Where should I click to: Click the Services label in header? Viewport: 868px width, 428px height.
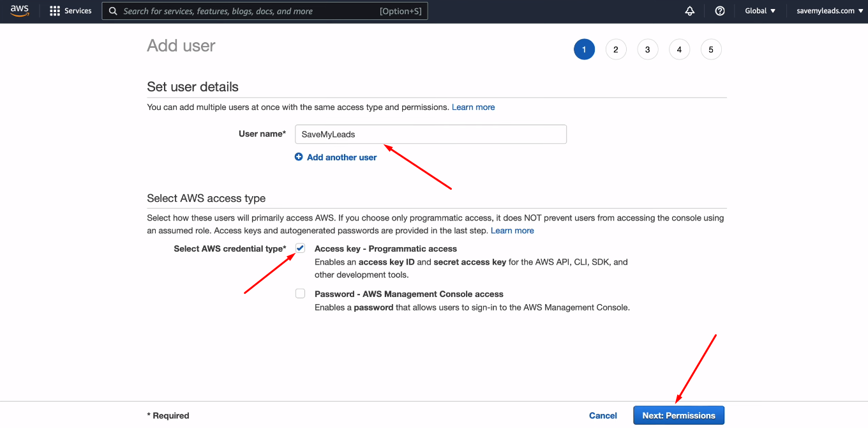coord(78,11)
